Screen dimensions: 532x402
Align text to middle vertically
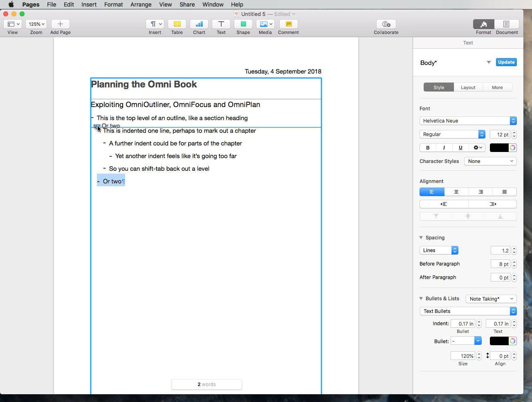pyautogui.click(x=468, y=216)
